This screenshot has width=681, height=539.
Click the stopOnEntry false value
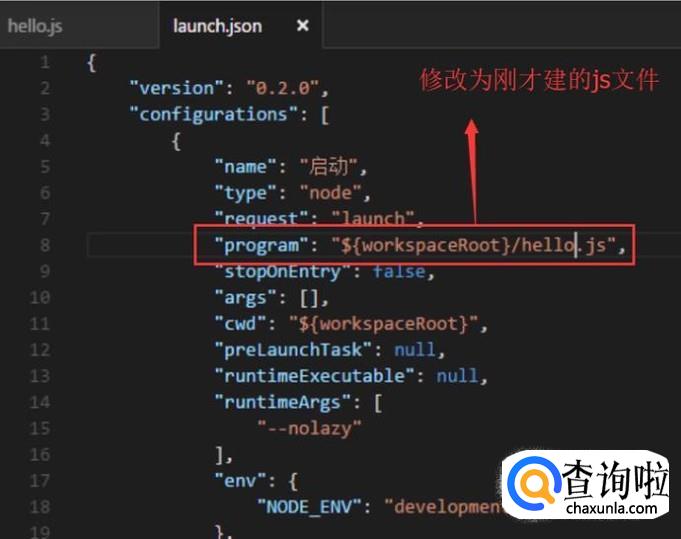click(x=399, y=271)
